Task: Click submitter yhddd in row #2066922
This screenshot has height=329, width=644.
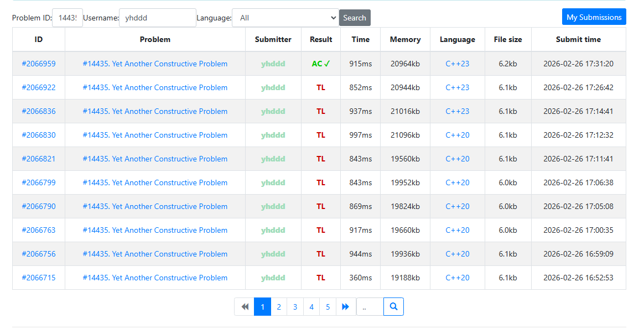Action: click(x=273, y=87)
